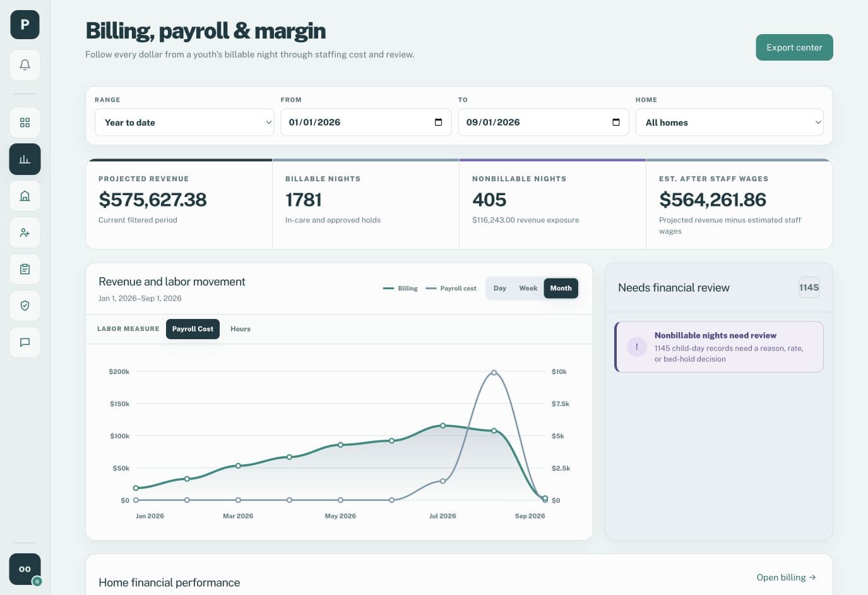Expand the Range dropdown
This screenshot has height=595, width=868.
[184, 123]
